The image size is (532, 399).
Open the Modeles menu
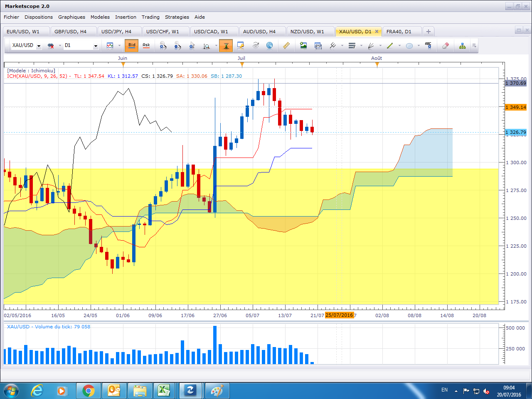point(100,17)
